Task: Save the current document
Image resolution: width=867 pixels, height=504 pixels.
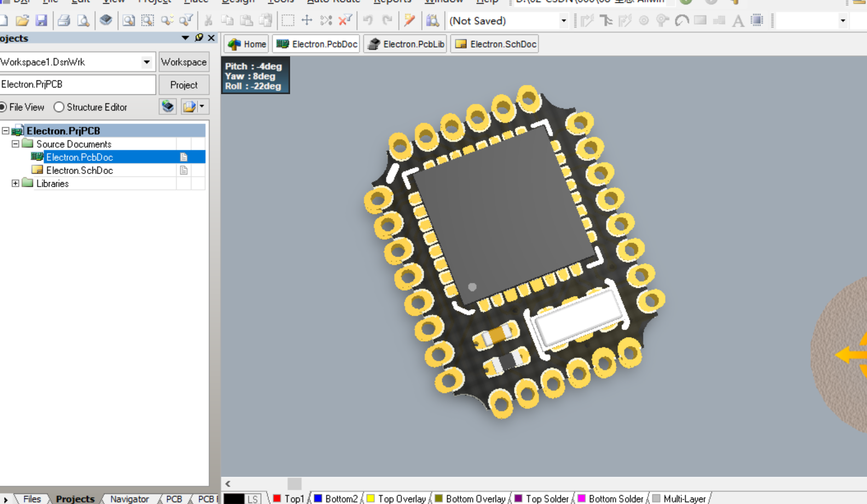Action: (x=41, y=21)
